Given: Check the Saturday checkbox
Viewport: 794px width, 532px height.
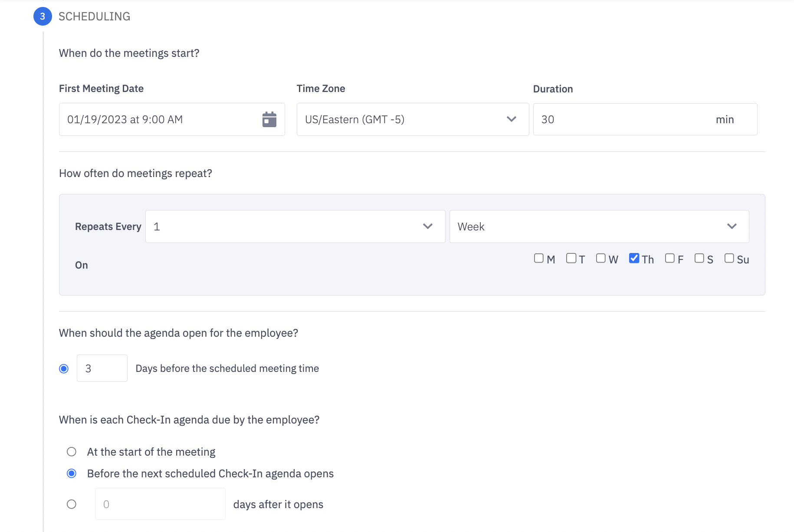Looking at the screenshot, I should click(x=699, y=258).
